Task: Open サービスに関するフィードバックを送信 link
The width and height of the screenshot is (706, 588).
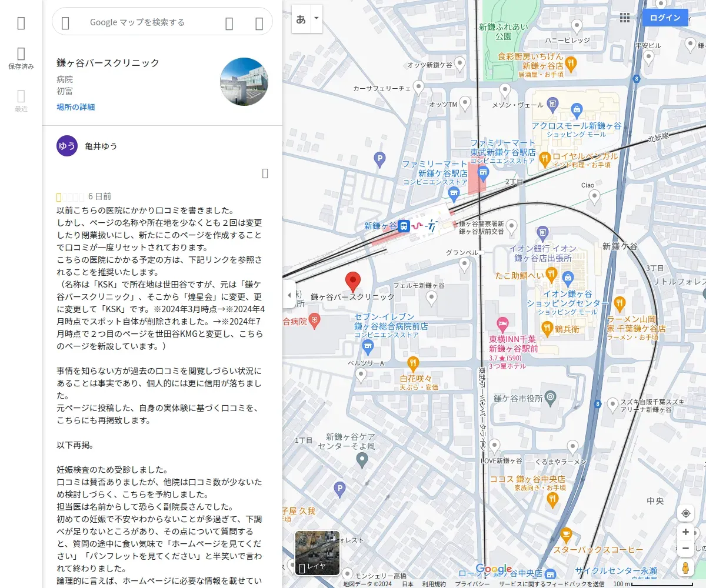Action: click(x=551, y=584)
